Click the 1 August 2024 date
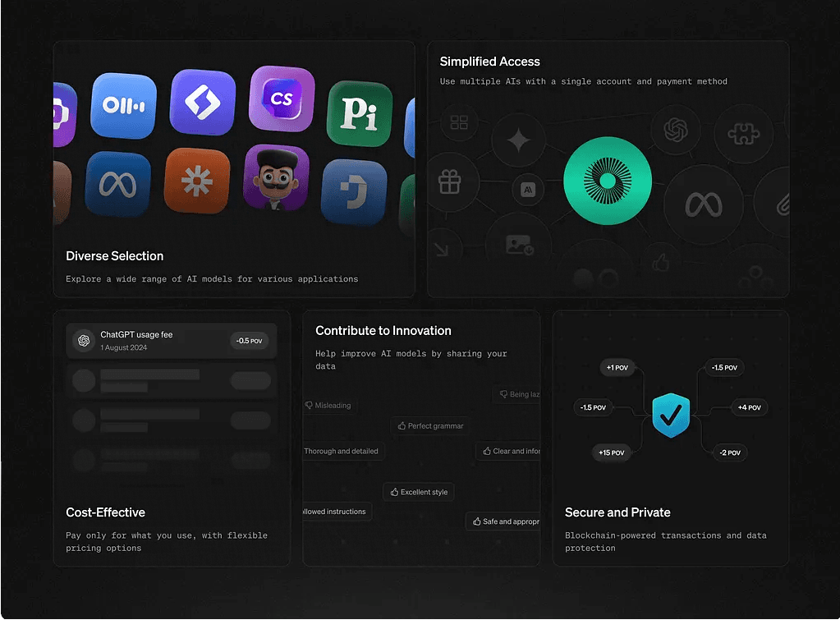This screenshot has height=629, width=840. tap(124, 347)
